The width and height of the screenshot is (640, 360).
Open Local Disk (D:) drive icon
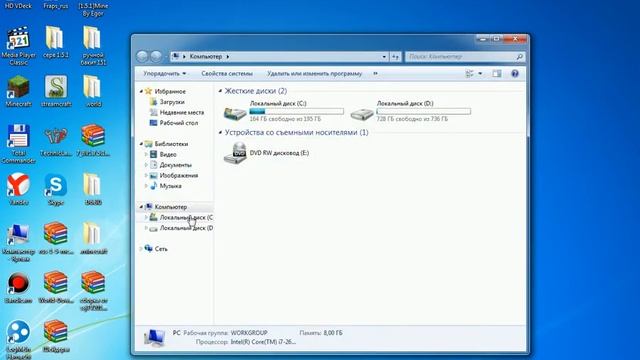click(362, 113)
